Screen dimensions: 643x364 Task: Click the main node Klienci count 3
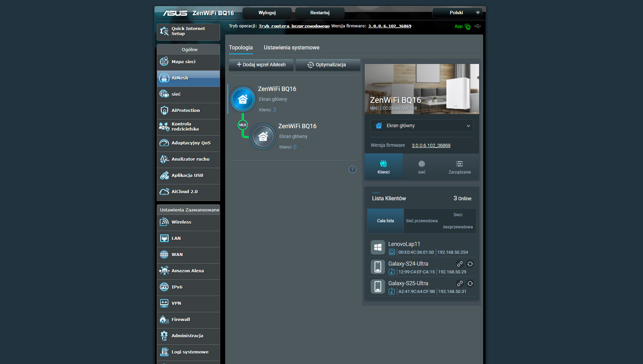tap(274, 110)
